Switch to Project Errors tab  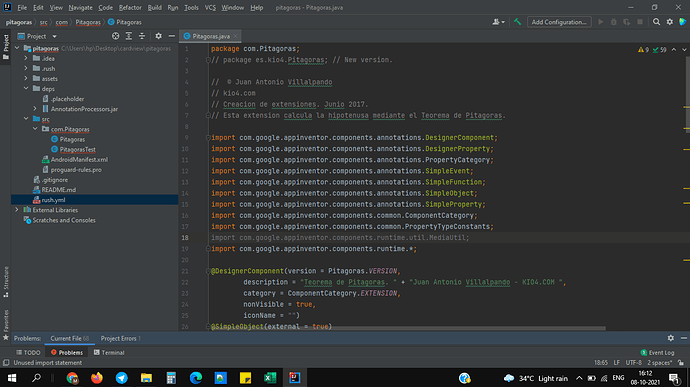[120, 338]
